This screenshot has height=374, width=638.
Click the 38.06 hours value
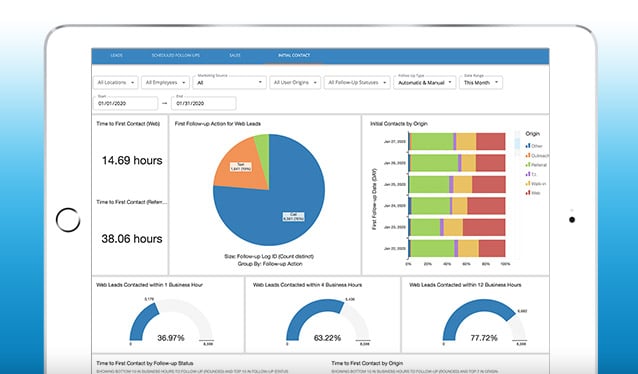[132, 238]
